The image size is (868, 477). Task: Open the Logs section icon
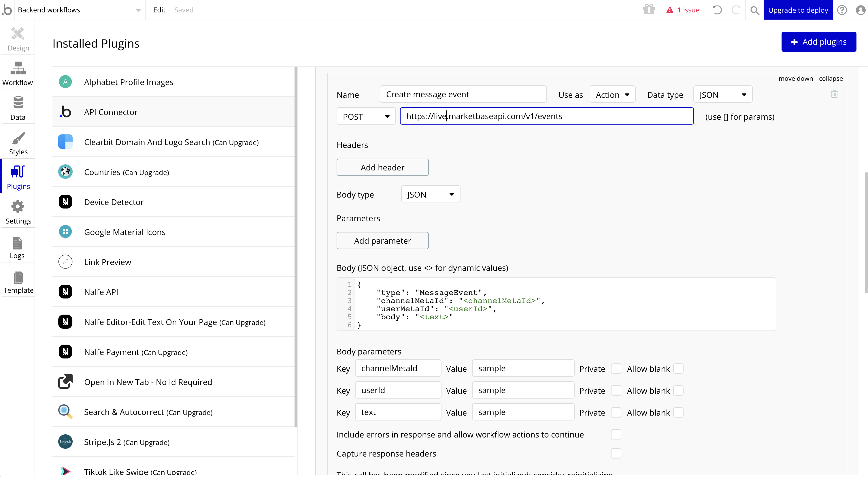click(17, 243)
